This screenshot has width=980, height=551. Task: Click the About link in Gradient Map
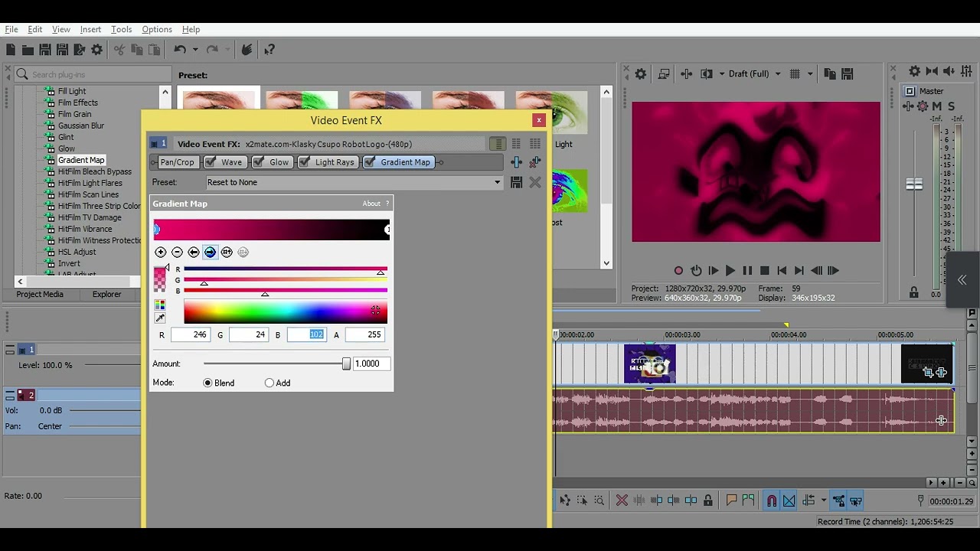pyautogui.click(x=371, y=204)
